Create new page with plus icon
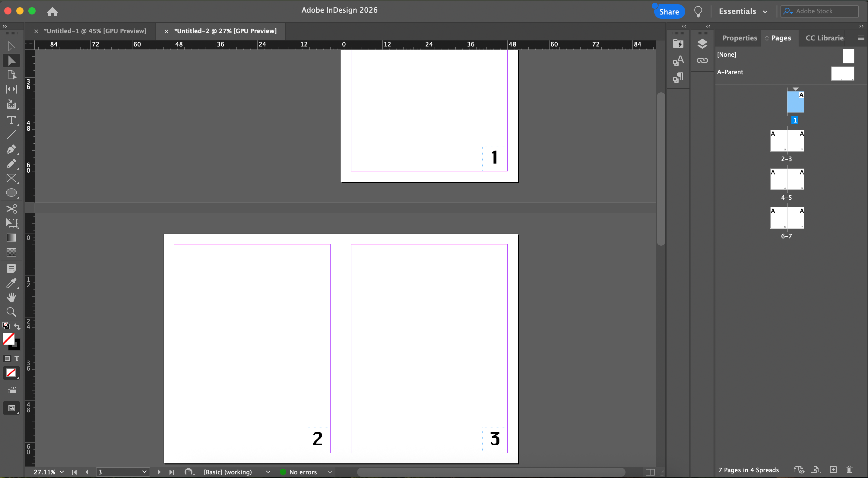868x478 pixels. (x=833, y=470)
